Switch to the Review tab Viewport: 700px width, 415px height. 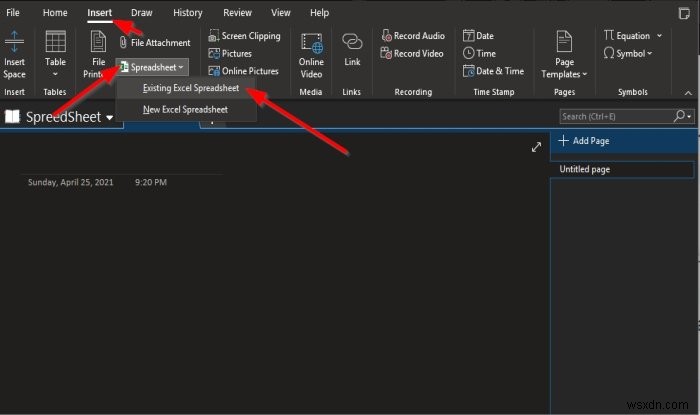(238, 12)
